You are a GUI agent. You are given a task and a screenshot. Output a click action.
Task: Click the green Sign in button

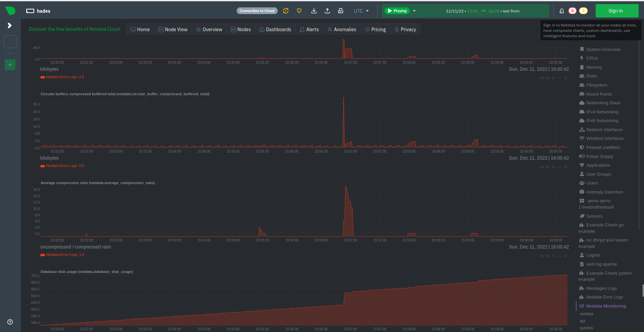(x=617, y=11)
